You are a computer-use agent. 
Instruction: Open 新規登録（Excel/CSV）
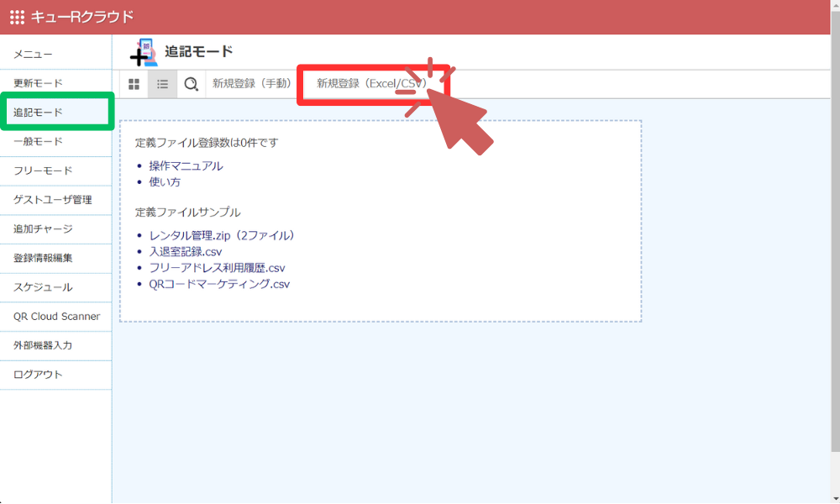[372, 83]
